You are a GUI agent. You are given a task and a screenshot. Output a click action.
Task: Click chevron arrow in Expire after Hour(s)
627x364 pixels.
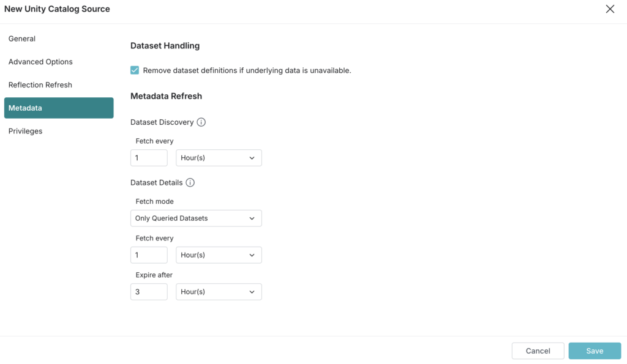pos(252,292)
